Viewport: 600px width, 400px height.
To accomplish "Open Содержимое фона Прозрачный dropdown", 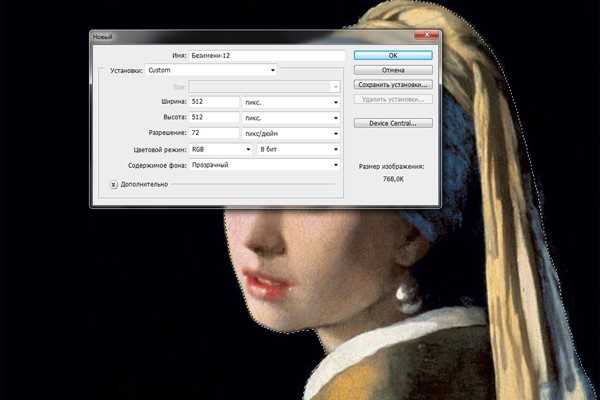I will coord(264,165).
